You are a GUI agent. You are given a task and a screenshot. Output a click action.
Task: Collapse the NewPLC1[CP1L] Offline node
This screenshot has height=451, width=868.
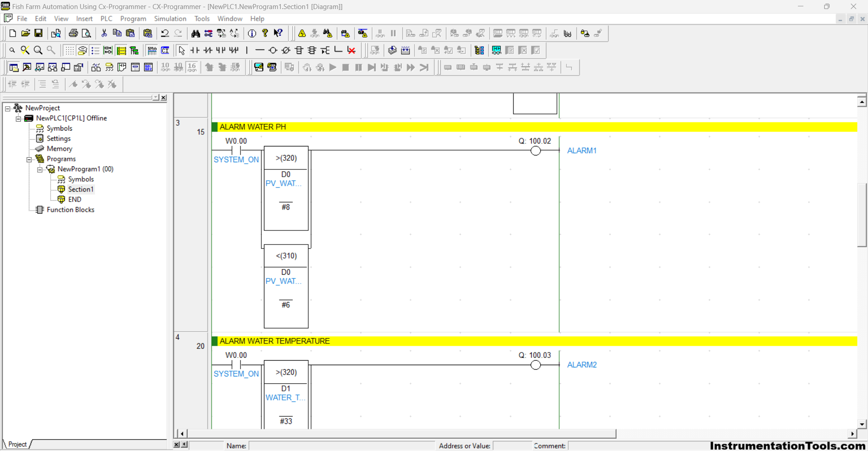click(19, 118)
